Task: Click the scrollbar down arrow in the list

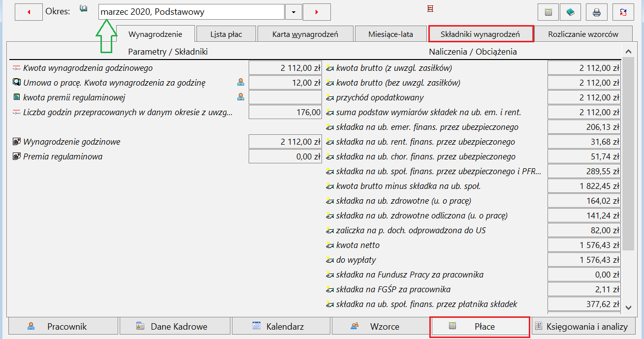Action: coord(628,307)
